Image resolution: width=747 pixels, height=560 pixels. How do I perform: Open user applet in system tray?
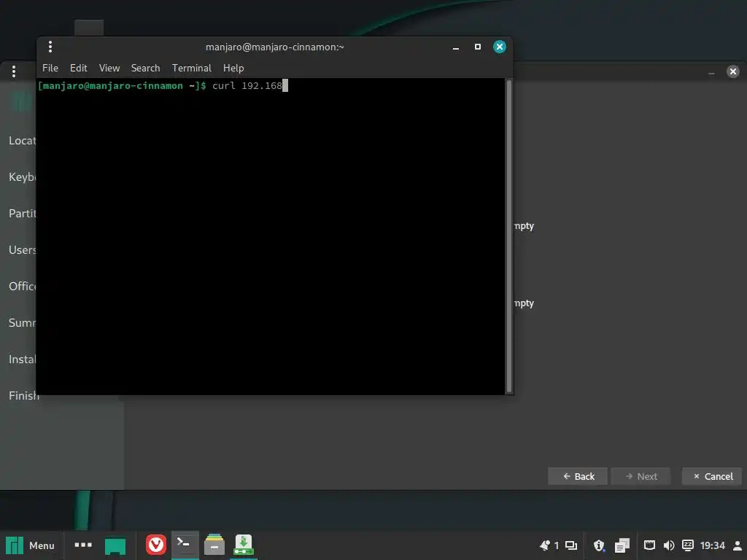[737, 545]
